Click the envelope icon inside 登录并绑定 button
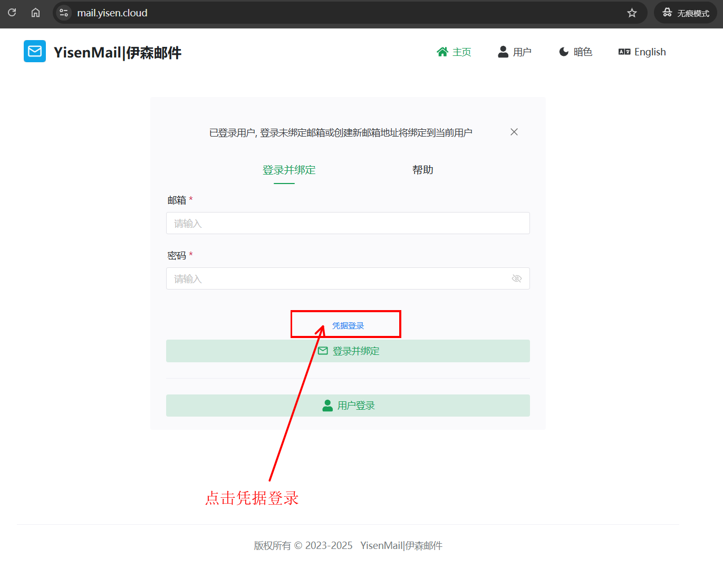 pos(323,350)
